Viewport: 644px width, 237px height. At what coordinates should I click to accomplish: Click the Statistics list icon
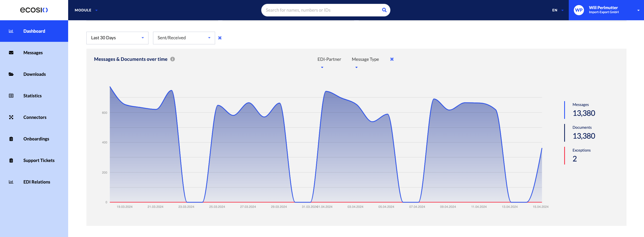[x=11, y=96]
